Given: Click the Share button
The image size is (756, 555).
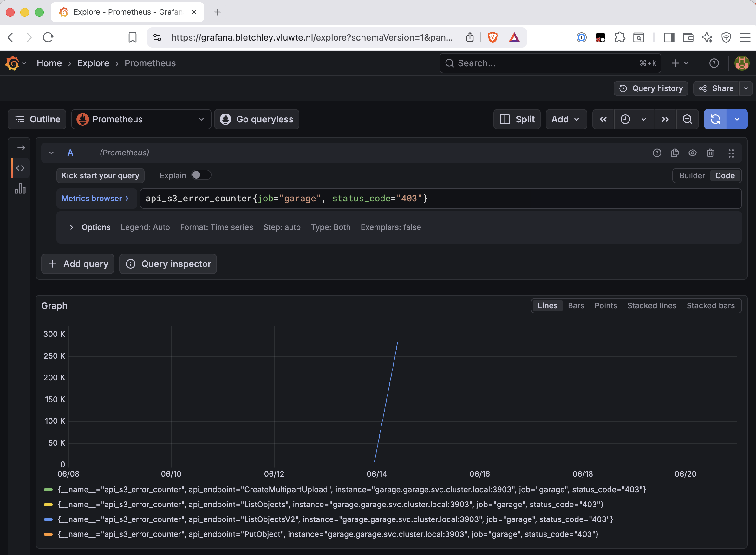Looking at the screenshot, I should (716, 88).
